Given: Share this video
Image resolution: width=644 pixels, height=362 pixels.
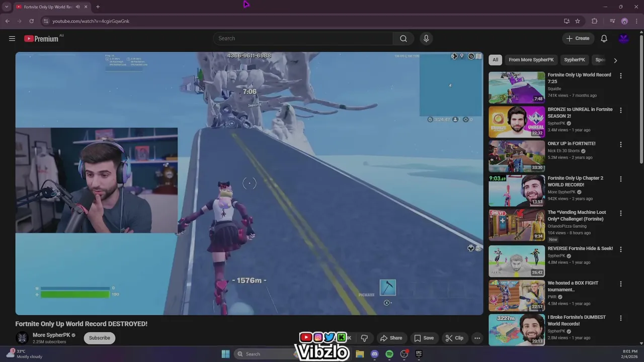Looking at the screenshot, I should 391,338.
